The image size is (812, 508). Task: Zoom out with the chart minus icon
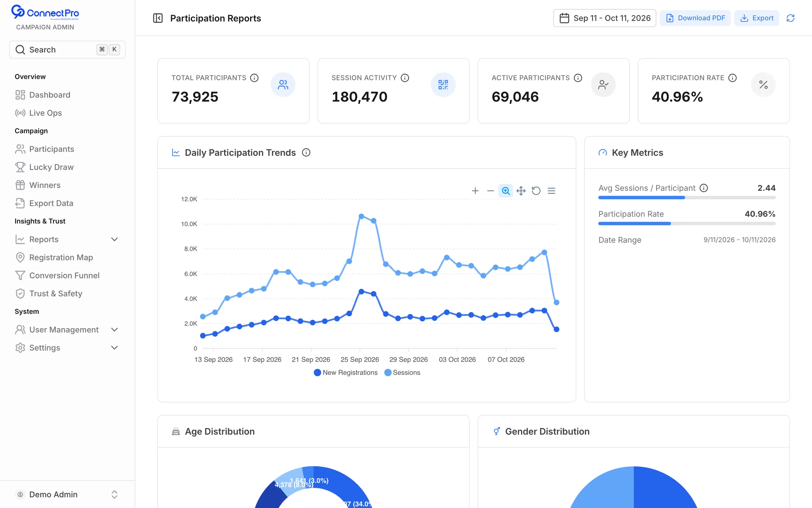click(x=490, y=191)
